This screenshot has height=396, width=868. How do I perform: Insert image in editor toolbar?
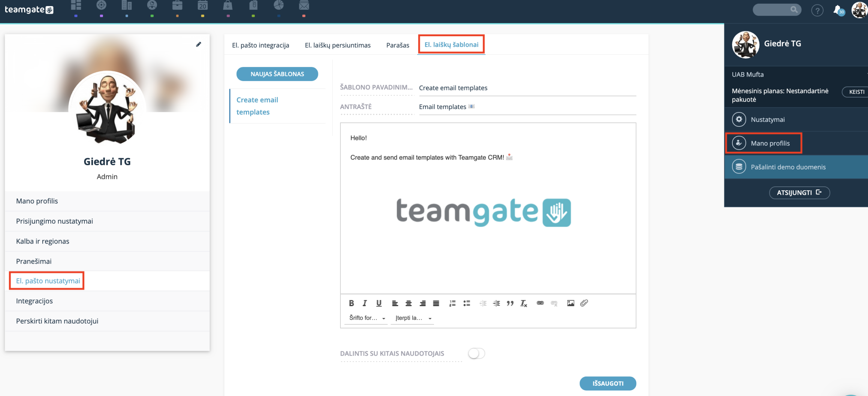pyautogui.click(x=571, y=303)
